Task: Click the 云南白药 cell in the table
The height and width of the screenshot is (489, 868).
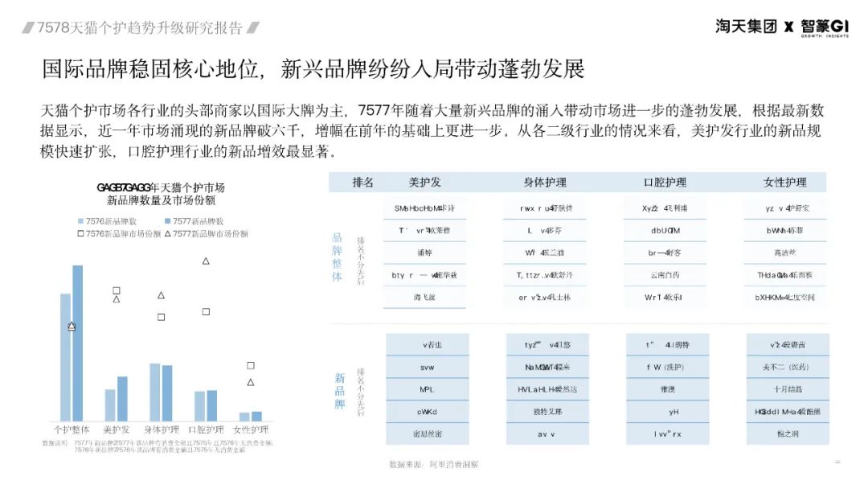Action: click(665, 275)
